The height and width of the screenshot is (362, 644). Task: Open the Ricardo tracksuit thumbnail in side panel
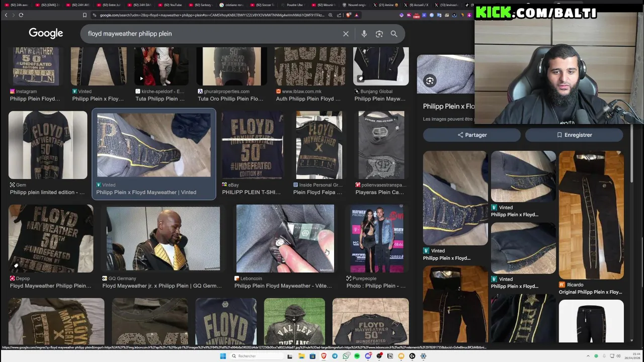click(591, 215)
